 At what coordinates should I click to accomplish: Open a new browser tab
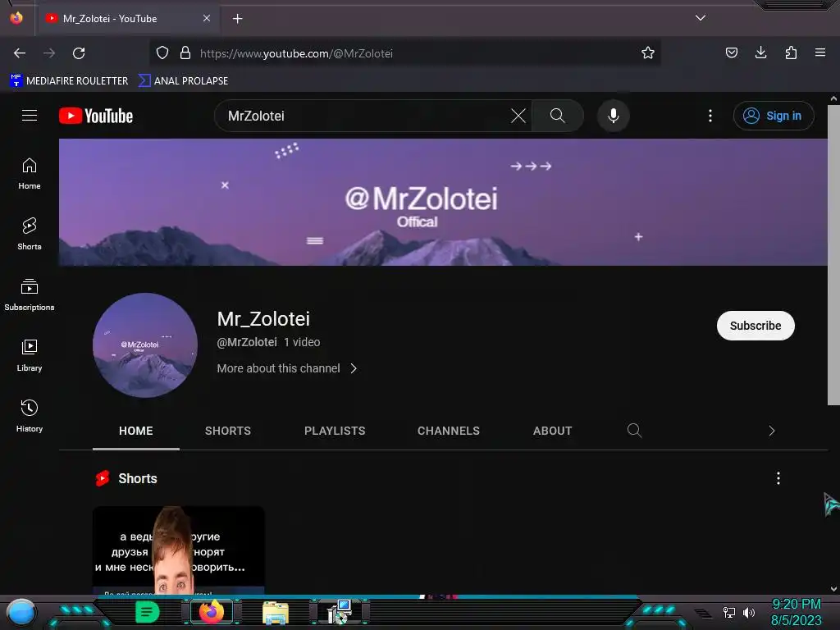click(237, 19)
